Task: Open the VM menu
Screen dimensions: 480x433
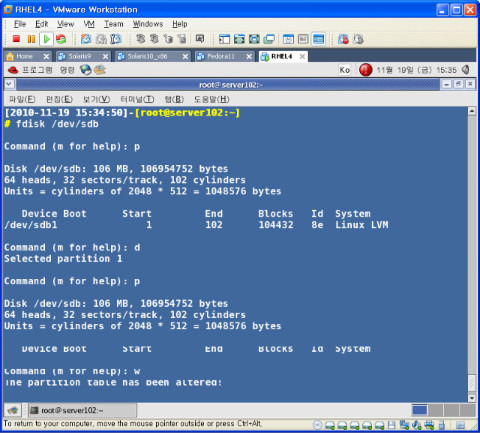Action: pos(89,24)
